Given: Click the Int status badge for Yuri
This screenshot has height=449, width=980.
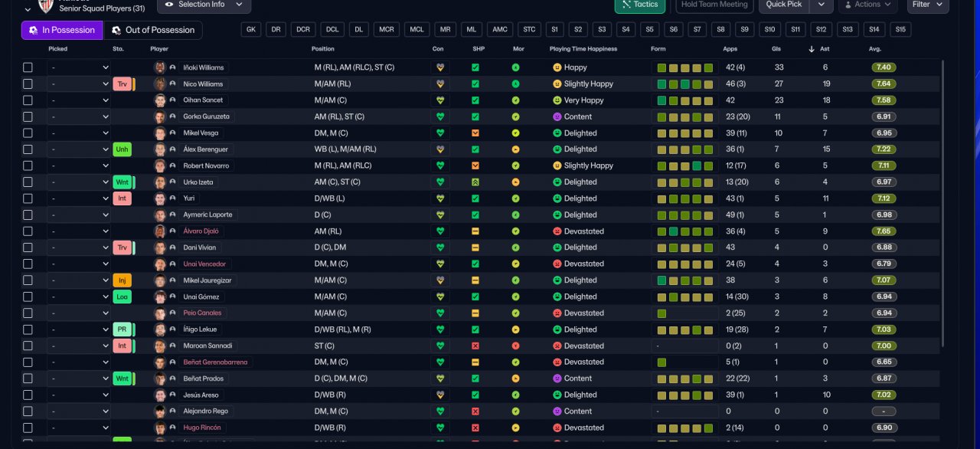Looking at the screenshot, I should point(122,198).
